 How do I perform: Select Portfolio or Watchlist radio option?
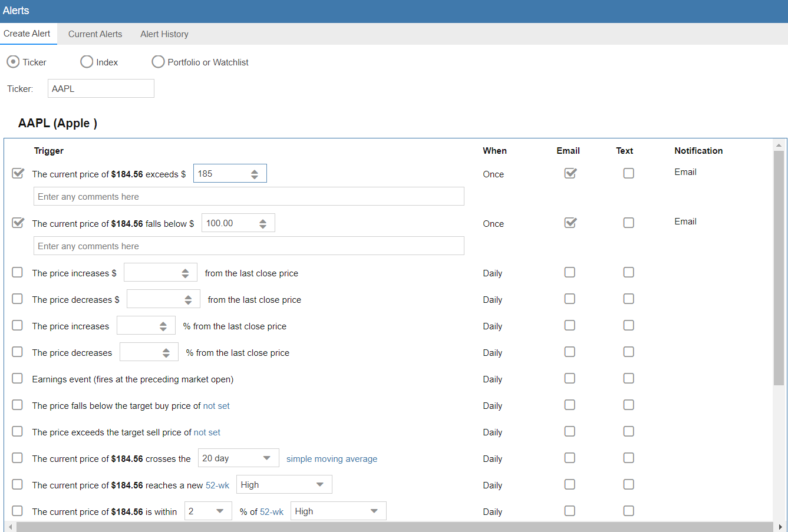coord(158,62)
